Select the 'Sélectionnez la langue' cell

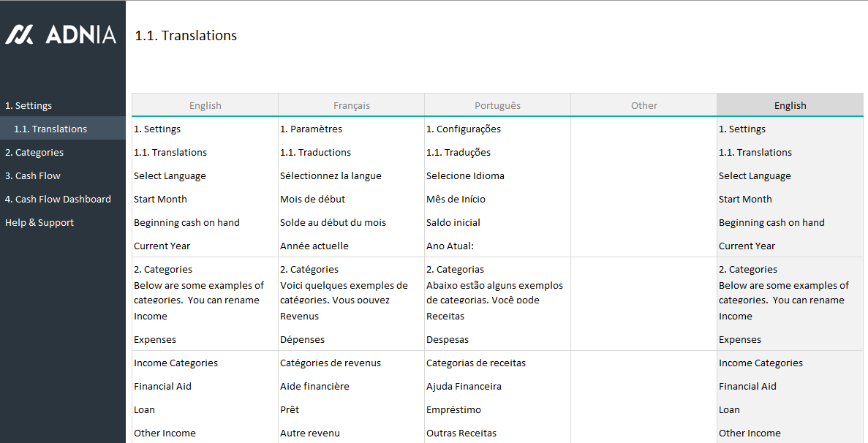point(331,175)
